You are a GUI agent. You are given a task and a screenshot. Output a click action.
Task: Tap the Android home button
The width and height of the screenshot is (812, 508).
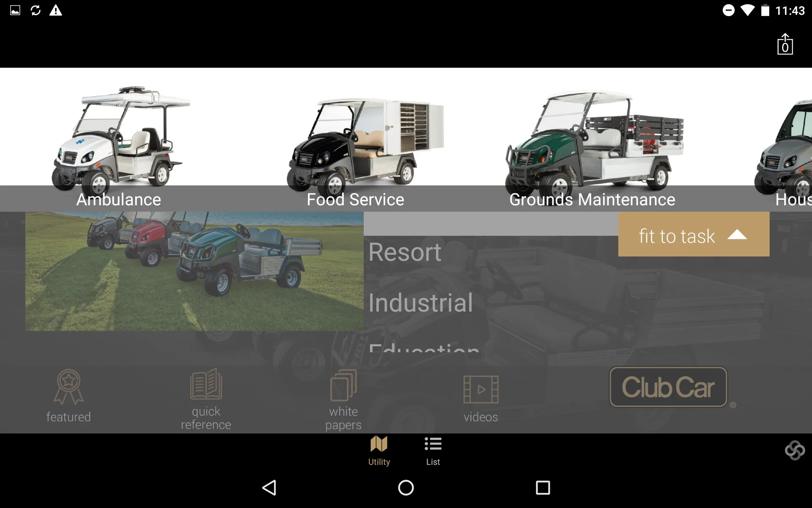coord(406,488)
